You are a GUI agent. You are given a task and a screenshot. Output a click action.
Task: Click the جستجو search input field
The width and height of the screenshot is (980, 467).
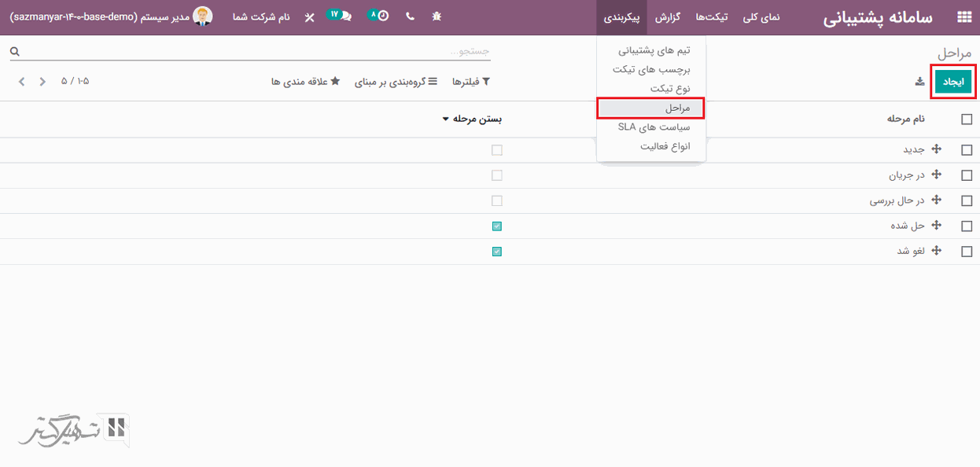pyautogui.click(x=252, y=52)
